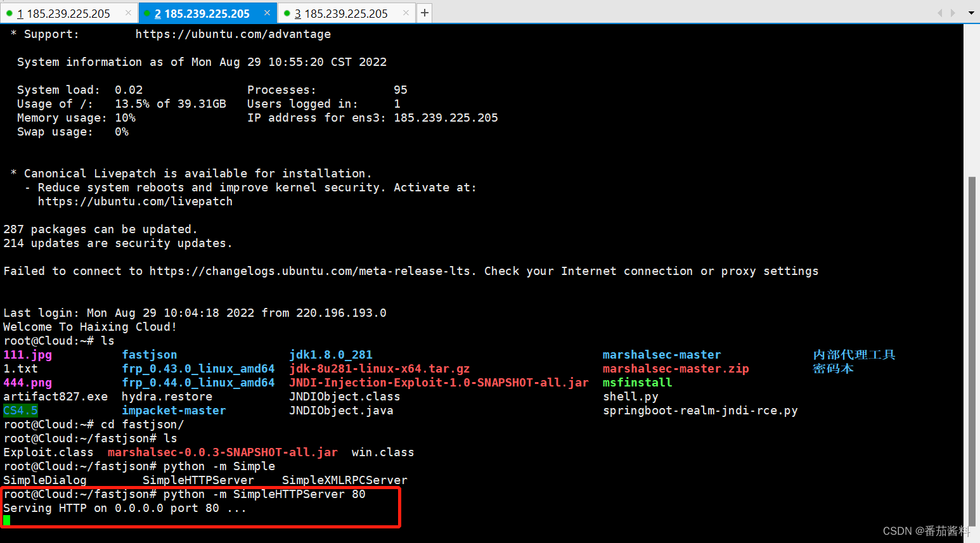The image size is (980, 543).
Task: Click last login IP 220.196.193.0
Action: click(x=341, y=313)
